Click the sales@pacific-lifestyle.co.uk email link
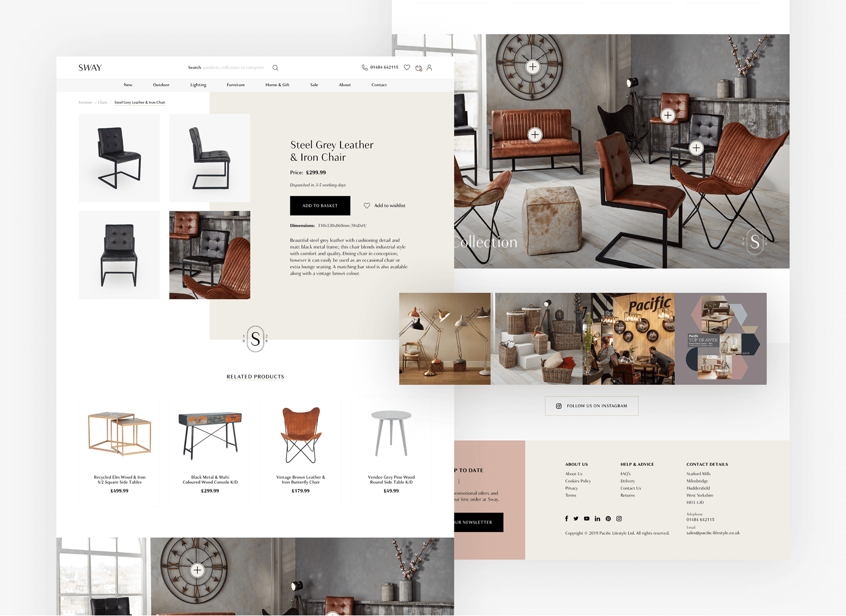Image resolution: width=846 pixels, height=616 pixels. click(713, 533)
